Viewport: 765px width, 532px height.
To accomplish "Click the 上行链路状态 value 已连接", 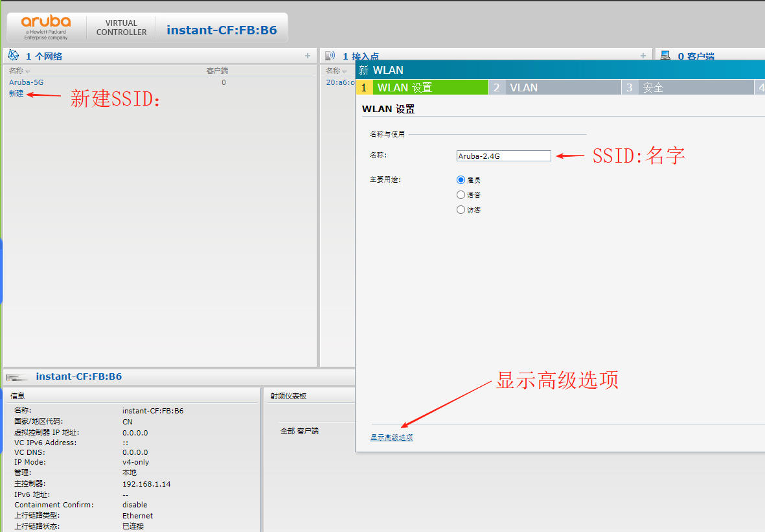I will pyautogui.click(x=133, y=526).
